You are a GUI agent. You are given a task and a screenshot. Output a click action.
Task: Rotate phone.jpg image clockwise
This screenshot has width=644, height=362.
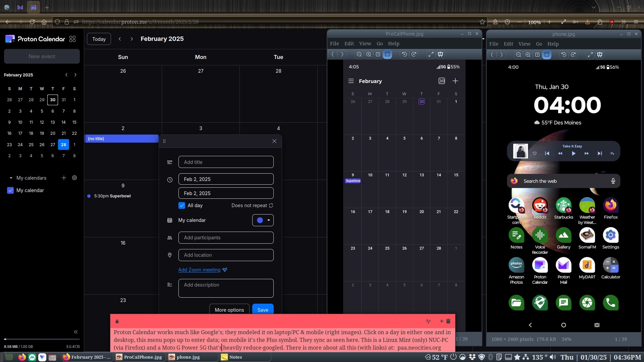[x=573, y=55]
